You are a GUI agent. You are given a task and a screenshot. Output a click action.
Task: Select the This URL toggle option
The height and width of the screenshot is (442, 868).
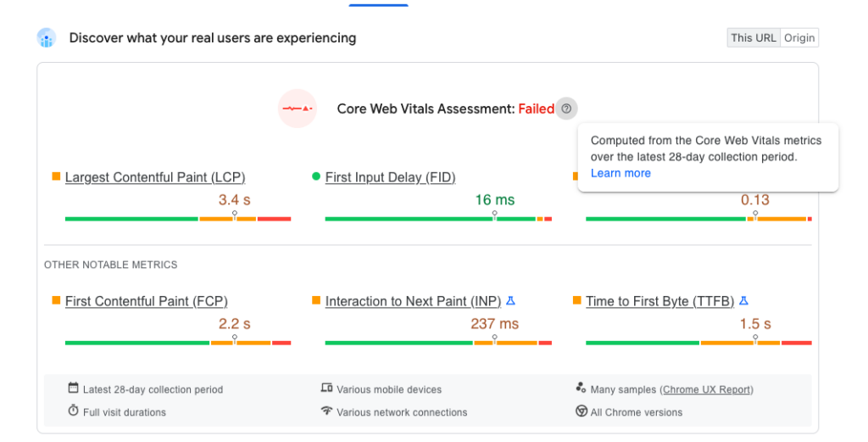coord(754,38)
